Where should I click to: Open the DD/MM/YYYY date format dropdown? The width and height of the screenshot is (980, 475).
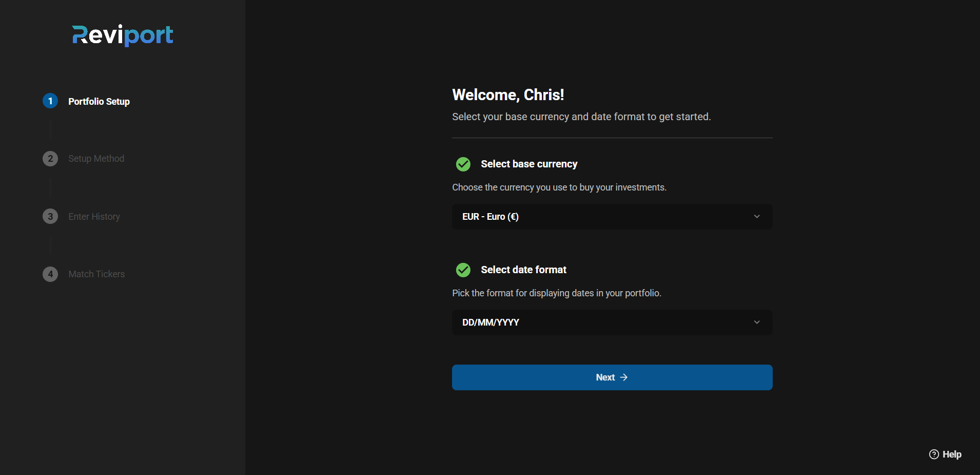(612, 322)
